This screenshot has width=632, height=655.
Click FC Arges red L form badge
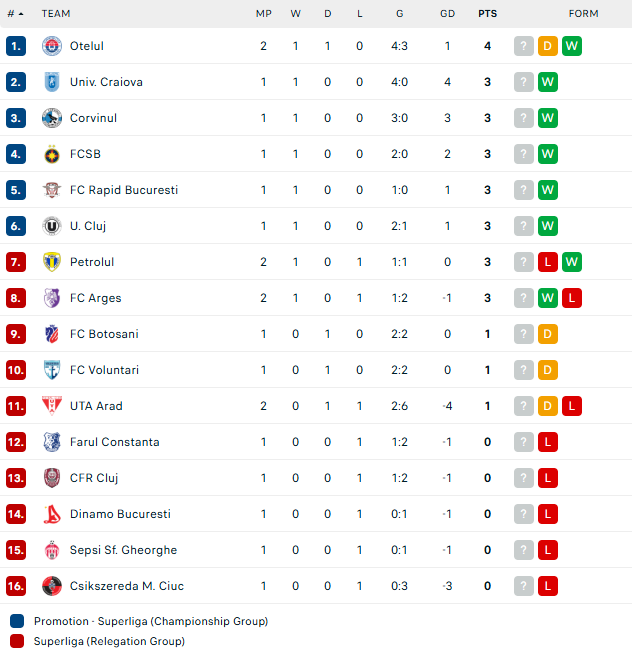click(x=572, y=298)
